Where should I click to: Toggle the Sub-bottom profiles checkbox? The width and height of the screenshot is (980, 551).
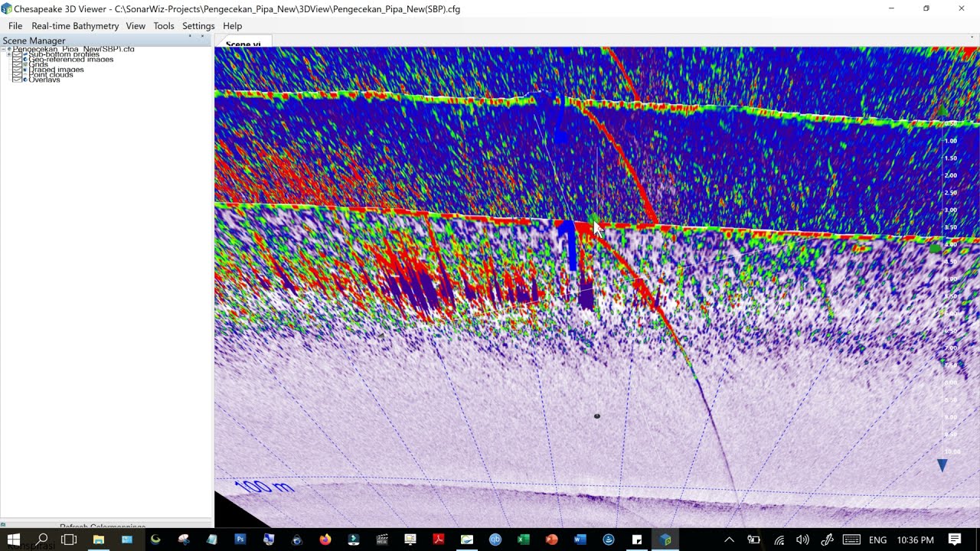click(x=18, y=54)
